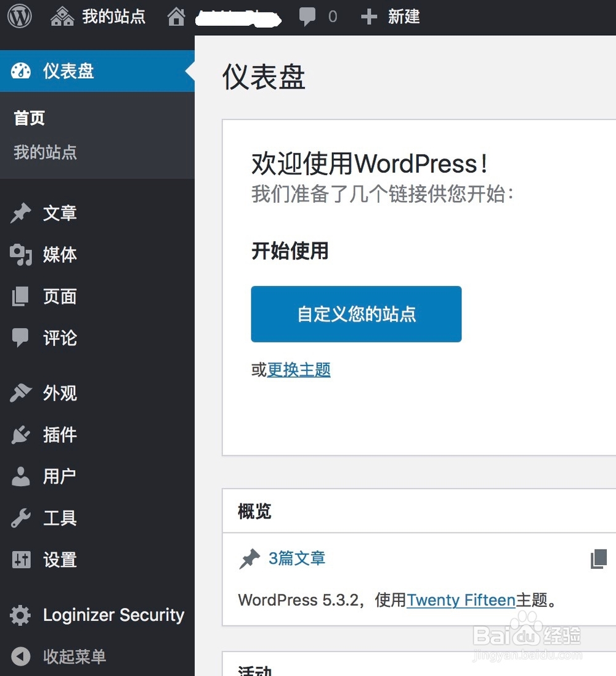Open the Twenty Fifteen theme link

tap(461, 600)
